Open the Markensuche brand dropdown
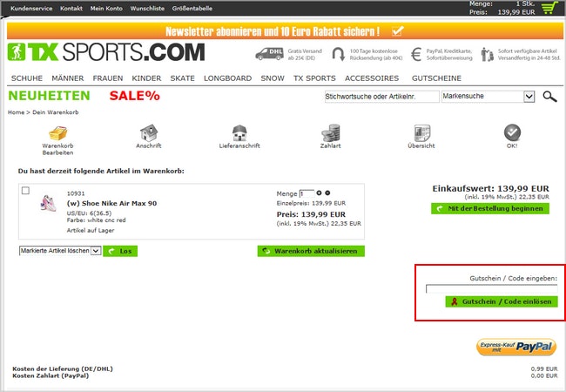The image size is (566, 392). pos(488,97)
